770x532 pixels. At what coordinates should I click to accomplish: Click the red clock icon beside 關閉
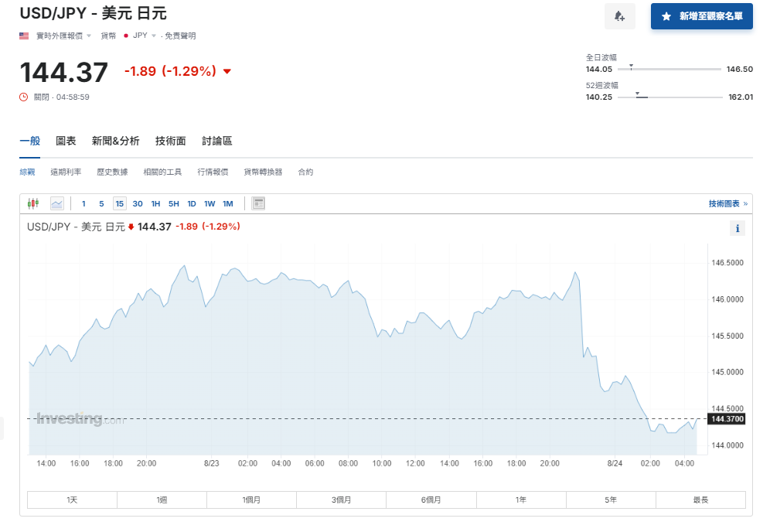pos(24,97)
